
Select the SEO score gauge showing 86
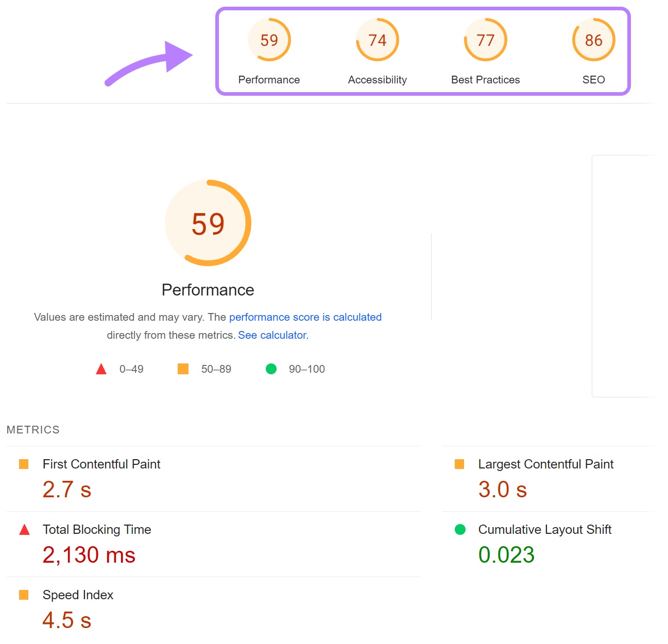[593, 40]
